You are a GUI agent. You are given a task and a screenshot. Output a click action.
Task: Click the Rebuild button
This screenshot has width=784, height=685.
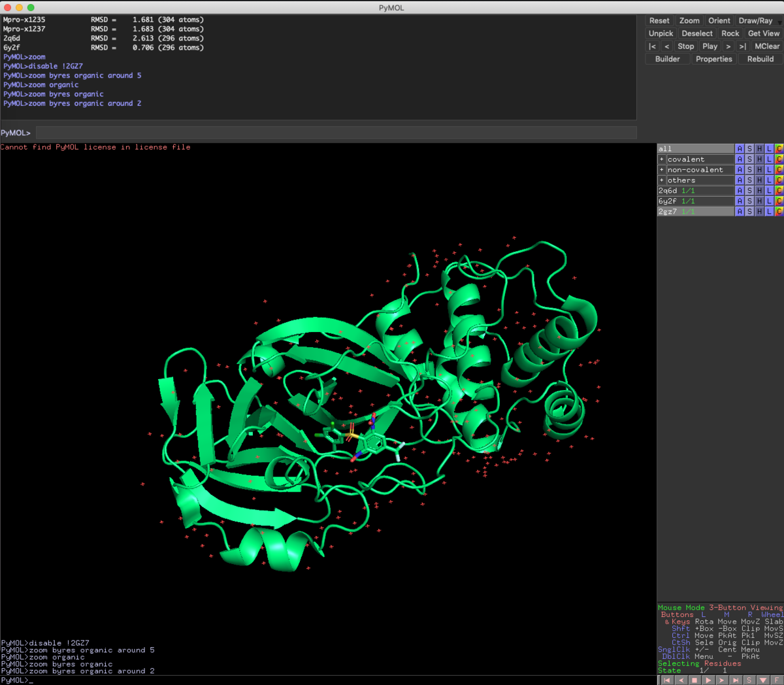[x=760, y=59]
